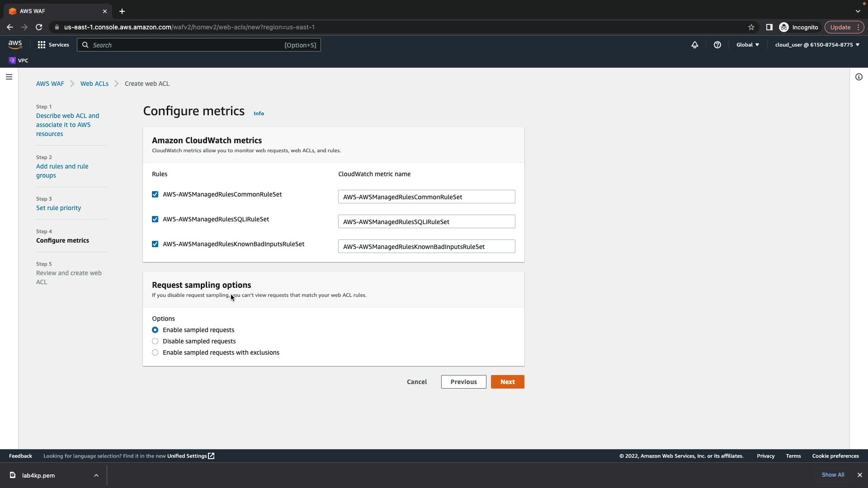The image size is (868, 488).
Task: Click the KnownBadInputsRuleSet metric name field
Action: (x=426, y=247)
